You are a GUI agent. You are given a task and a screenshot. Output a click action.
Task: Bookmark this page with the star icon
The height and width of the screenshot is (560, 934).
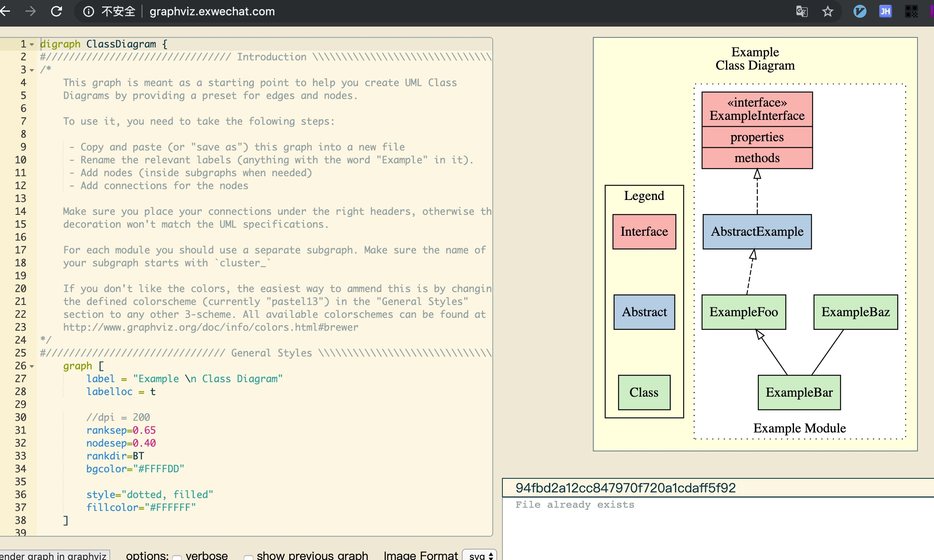(x=827, y=11)
